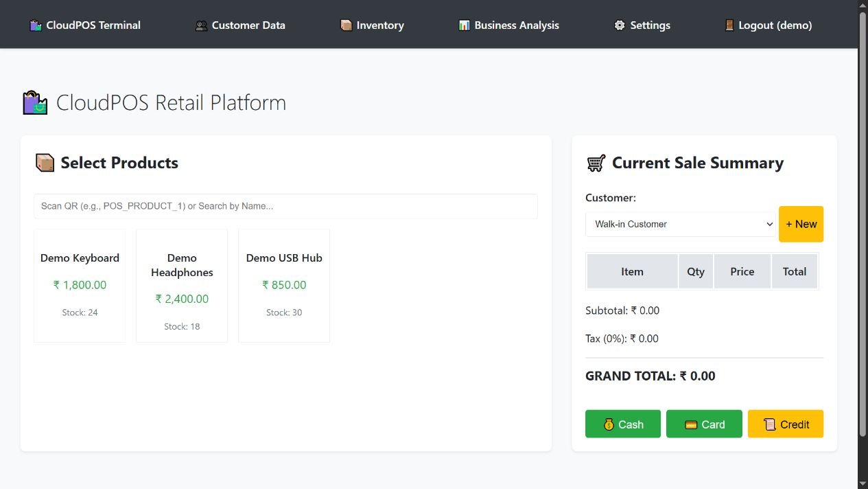The height and width of the screenshot is (489, 868).
Task: Click the shopping cart icon by Current Sale Summary
Action: click(596, 163)
